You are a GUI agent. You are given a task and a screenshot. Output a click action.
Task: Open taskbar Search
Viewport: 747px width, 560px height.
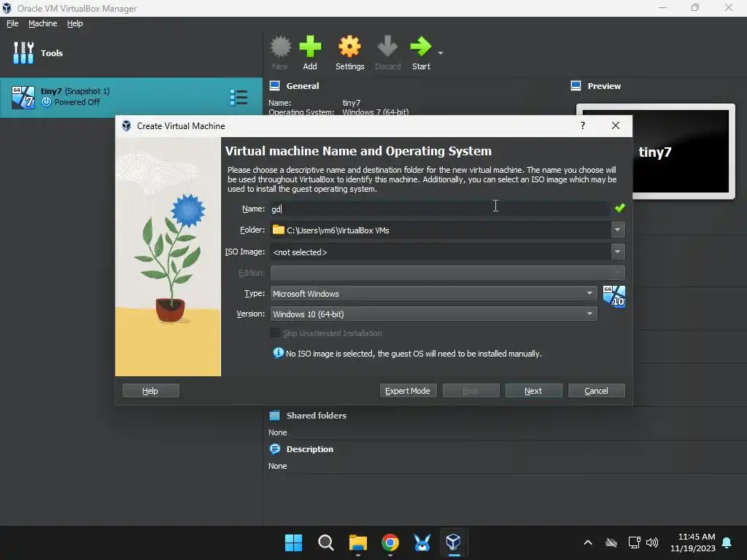pyautogui.click(x=326, y=542)
